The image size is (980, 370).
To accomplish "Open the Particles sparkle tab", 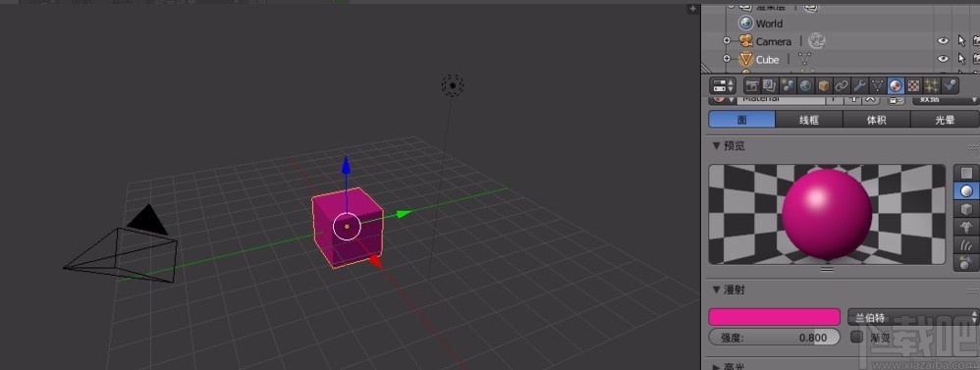I will [x=933, y=85].
